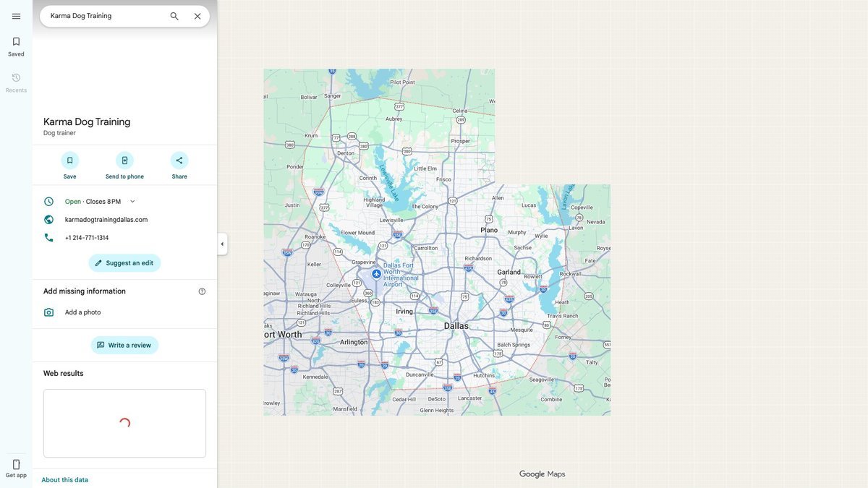The image size is (868, 488).
Task: Click Open · Closes 8PM hours text
Action: click(93, 202)
